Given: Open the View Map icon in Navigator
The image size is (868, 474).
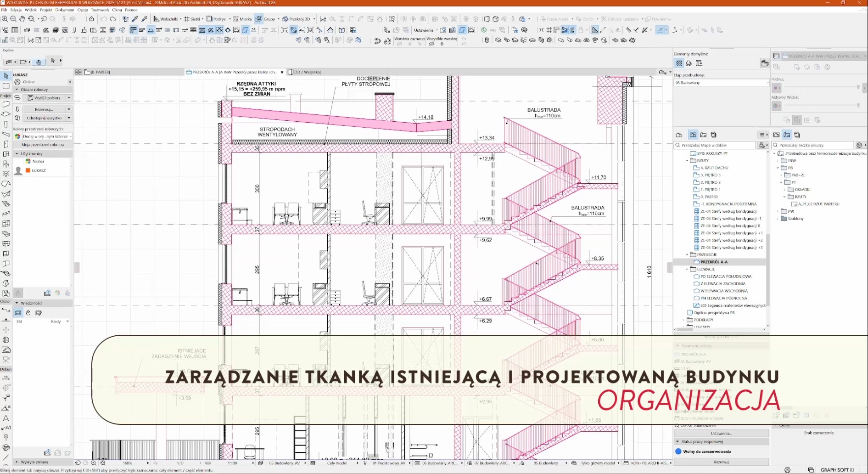Looking at the screenshot, I should [x=693, y=135].
